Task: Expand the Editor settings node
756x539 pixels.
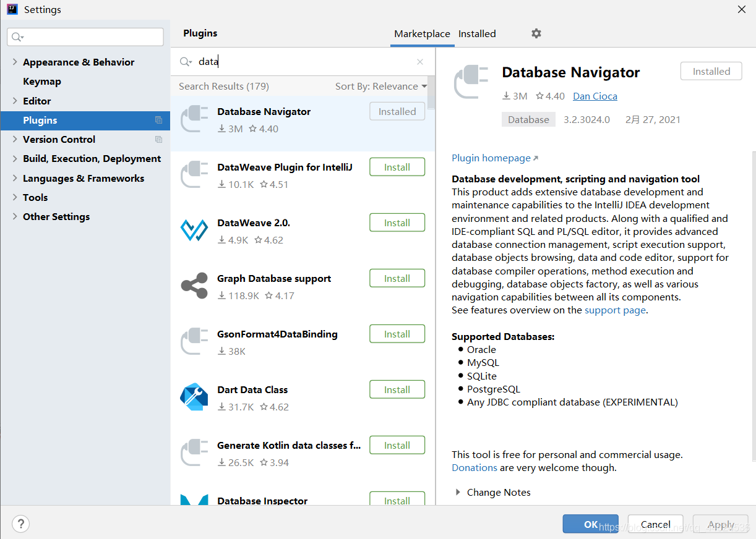Action: pos(15,101)
